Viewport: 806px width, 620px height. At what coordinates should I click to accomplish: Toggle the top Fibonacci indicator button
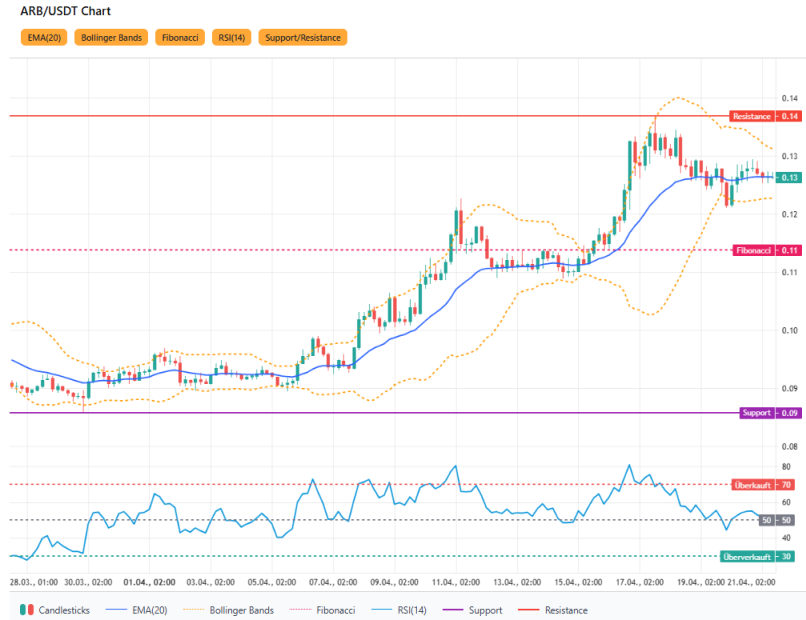[180, 38]
